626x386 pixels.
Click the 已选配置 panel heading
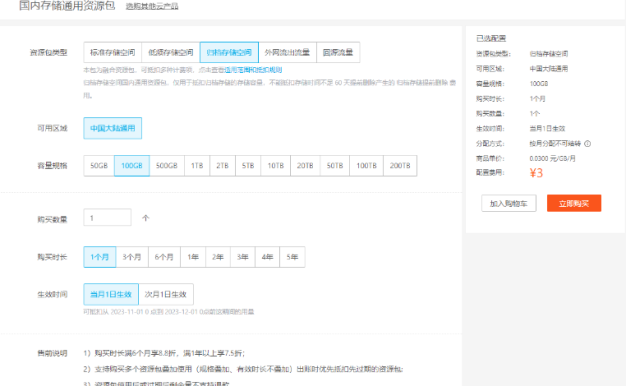coord(491,38)
